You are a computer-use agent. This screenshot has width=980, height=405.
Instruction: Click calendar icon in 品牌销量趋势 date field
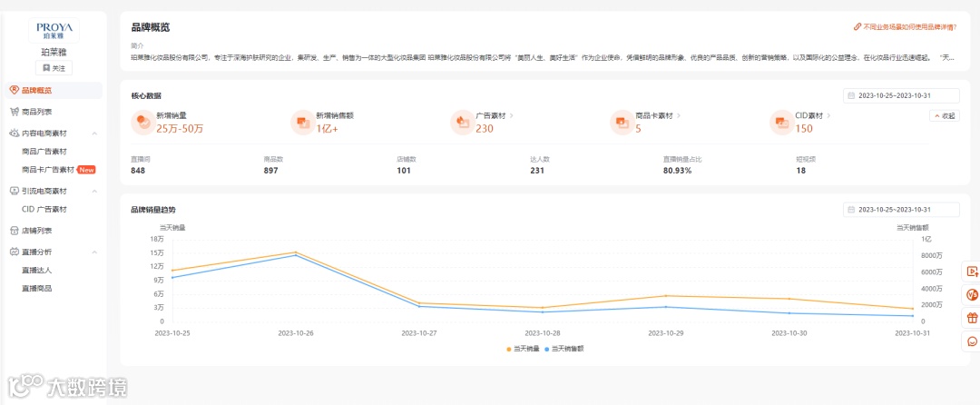point(851,210)
